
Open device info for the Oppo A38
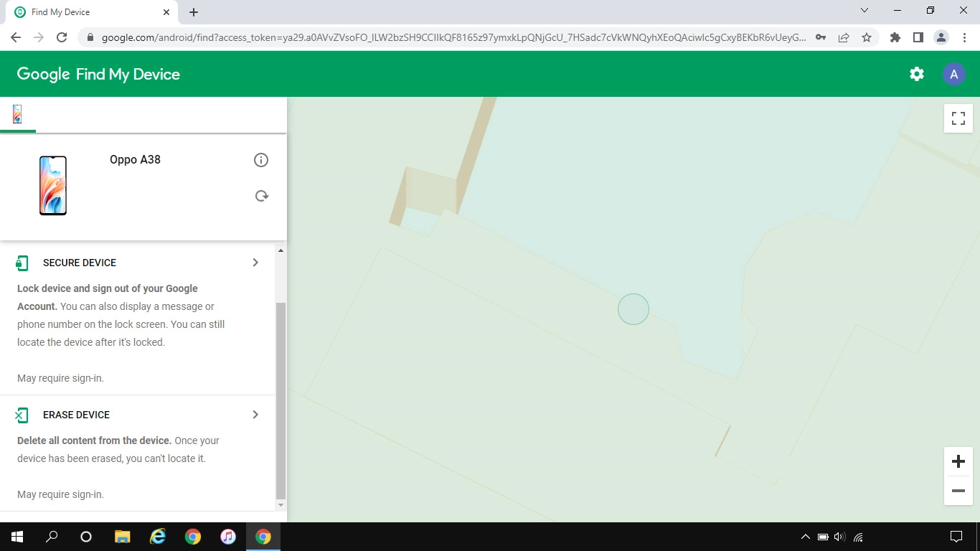tap(261, 159)
